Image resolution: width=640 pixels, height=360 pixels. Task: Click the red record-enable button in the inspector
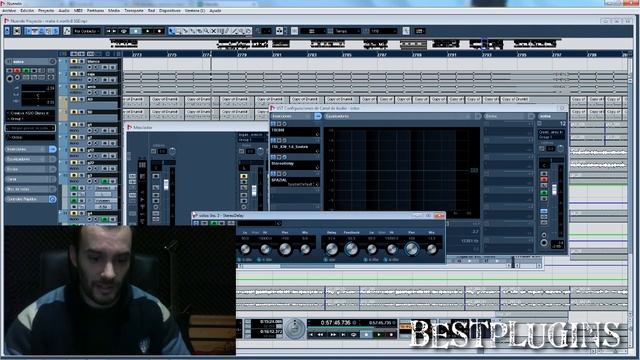pyautogui.click(x=17, y=71)
